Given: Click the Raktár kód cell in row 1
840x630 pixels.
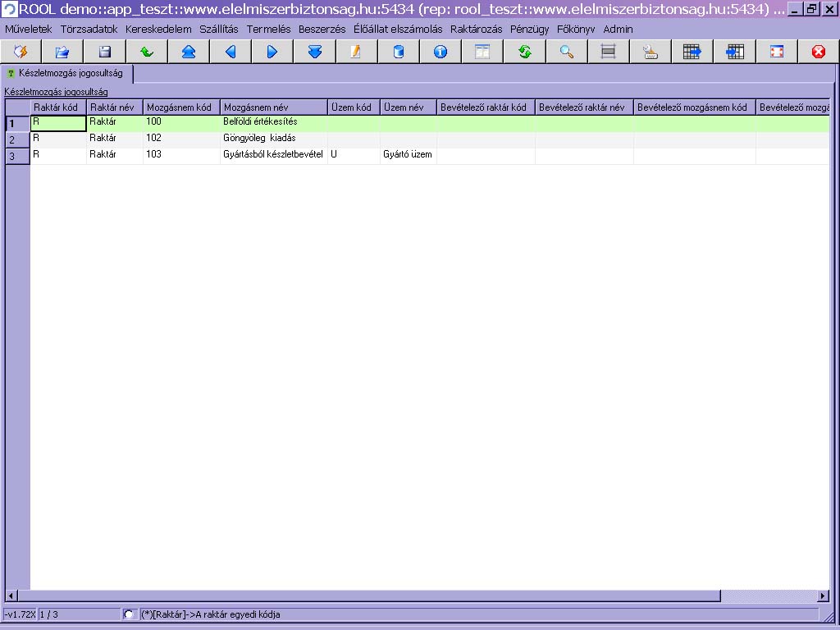Looking at the screenshot, I should click(58, 123).
